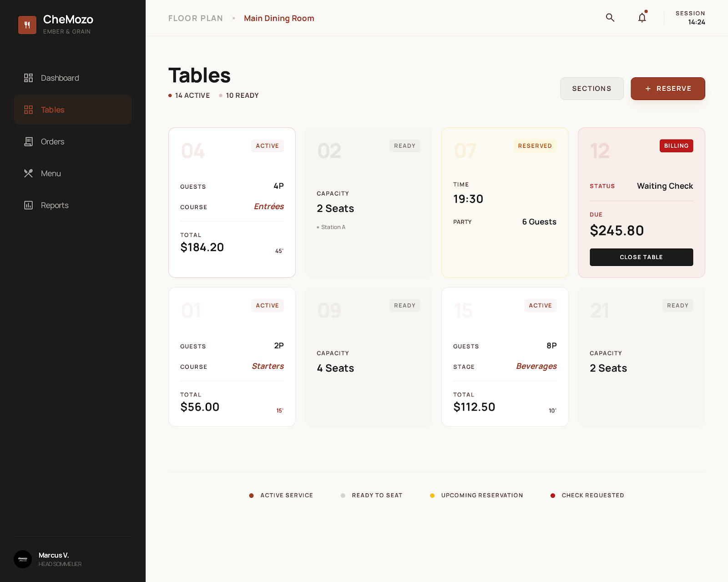
Task: Click the 10 READY counter
Action: click(239, 95)
